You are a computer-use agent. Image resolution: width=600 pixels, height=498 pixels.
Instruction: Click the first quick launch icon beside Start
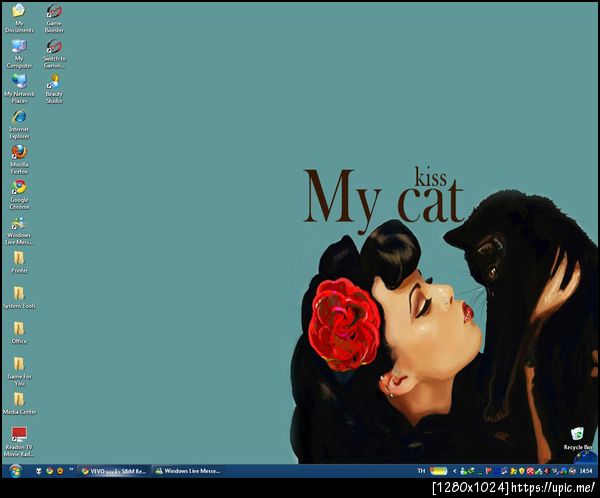pyautogui.click(x=39, y=471)
